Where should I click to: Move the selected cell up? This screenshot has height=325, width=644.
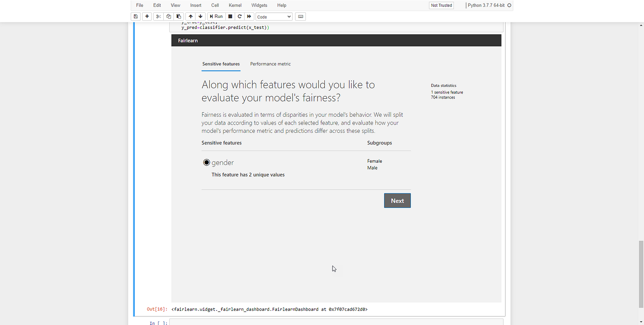[x=190, y=16]
